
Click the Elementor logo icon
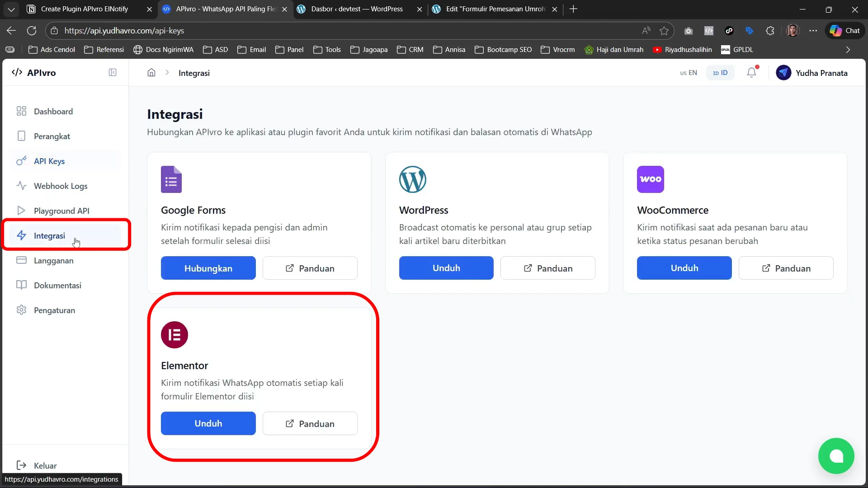(175, 335)
